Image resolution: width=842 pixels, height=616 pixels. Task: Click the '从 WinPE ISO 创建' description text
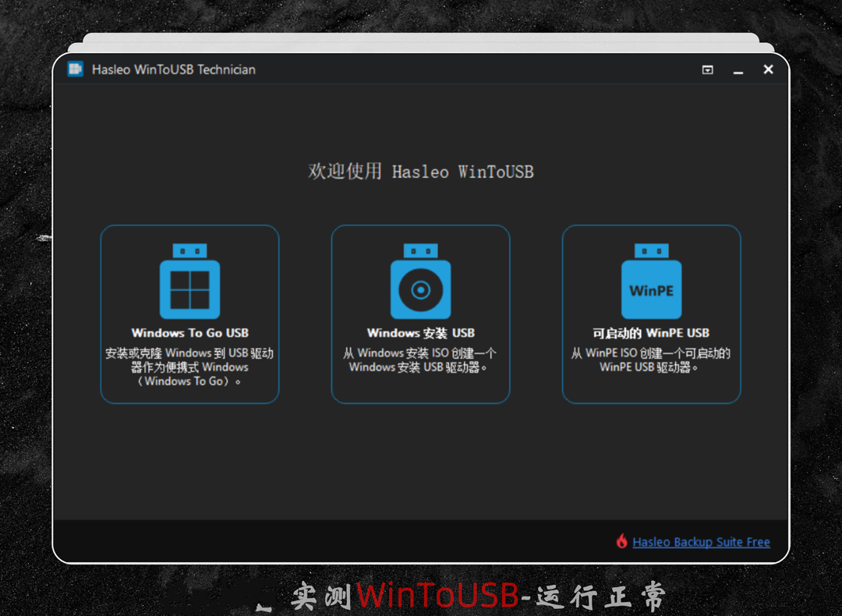[x=651, y=360]
